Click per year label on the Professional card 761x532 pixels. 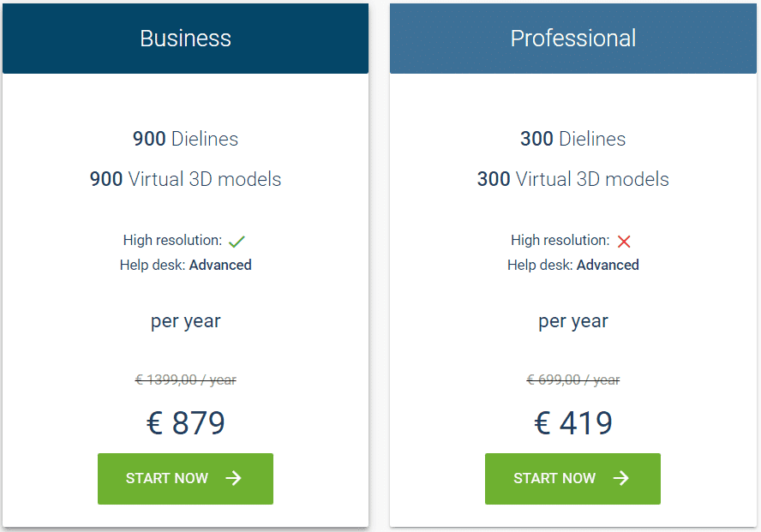point(572,320)
